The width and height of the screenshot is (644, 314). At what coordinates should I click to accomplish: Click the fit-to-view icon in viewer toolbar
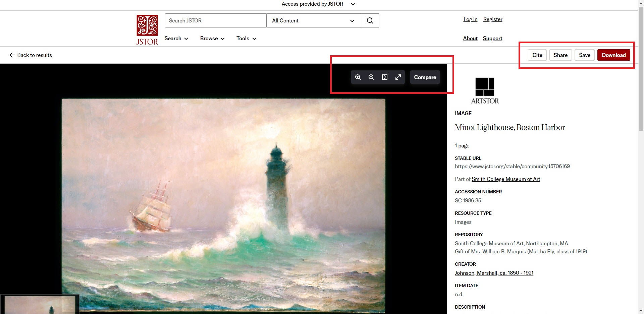(x=385, y=77)
